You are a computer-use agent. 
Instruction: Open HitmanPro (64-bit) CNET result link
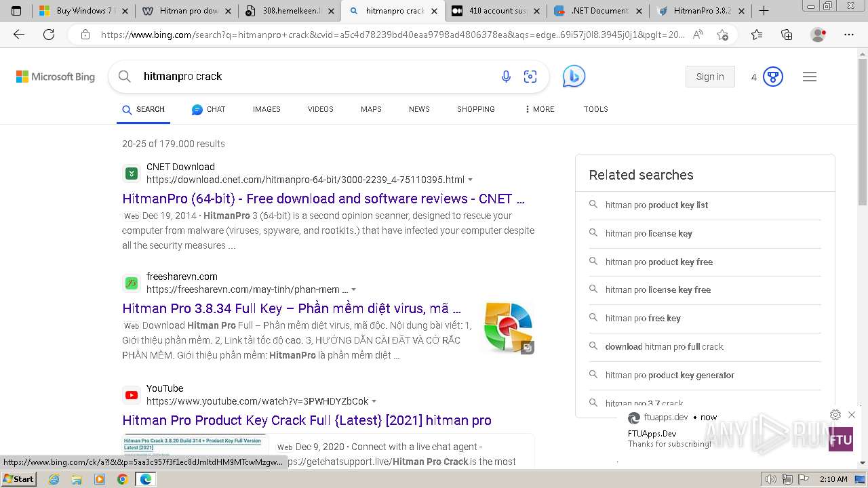coord(323,199)
